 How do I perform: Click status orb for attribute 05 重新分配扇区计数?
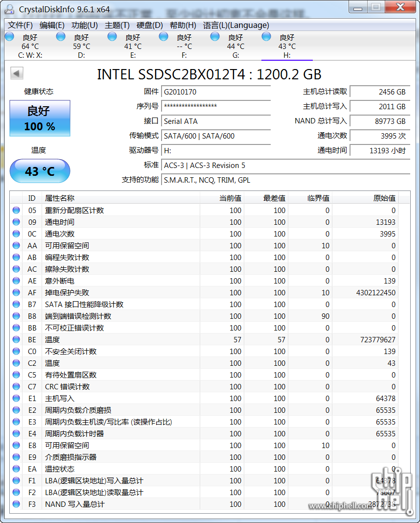pos(16,210)
